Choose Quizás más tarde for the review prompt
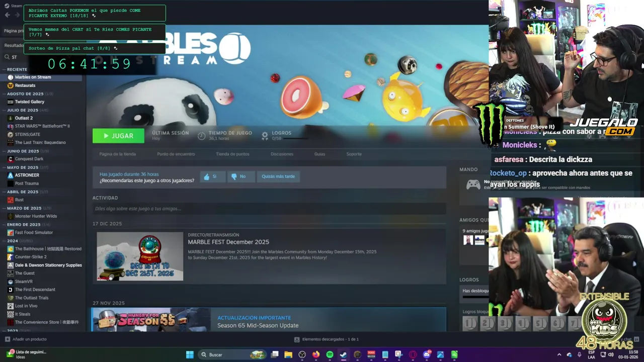644x362 pixels. pyautogui.click(x=278, y=176)
